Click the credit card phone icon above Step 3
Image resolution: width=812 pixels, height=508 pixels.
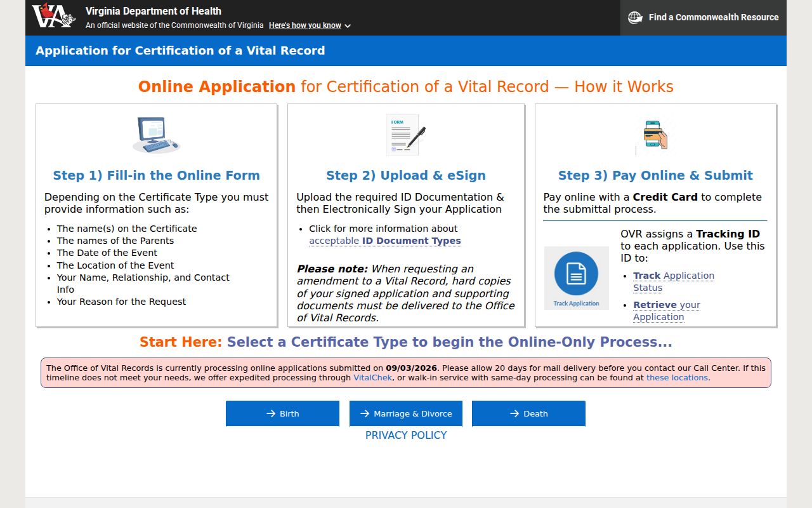655,135
